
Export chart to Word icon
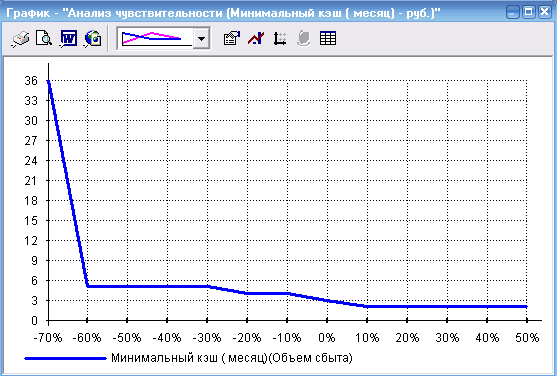[68, 39]
